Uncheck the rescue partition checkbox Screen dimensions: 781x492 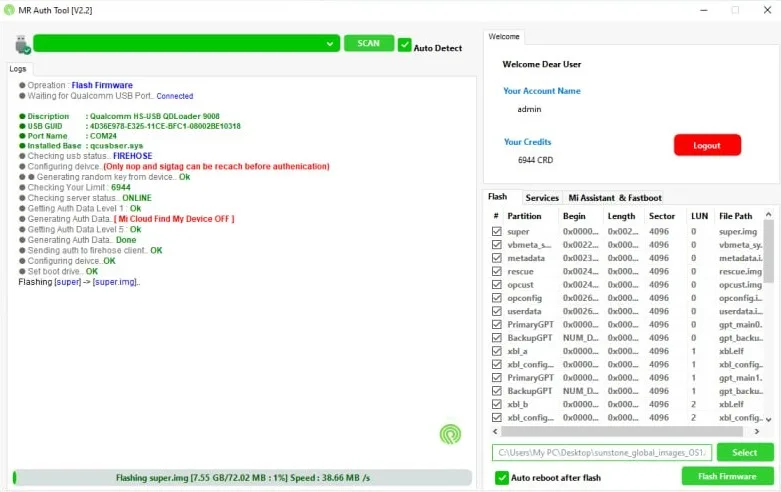pyautogui.click(x=497, y=271)
